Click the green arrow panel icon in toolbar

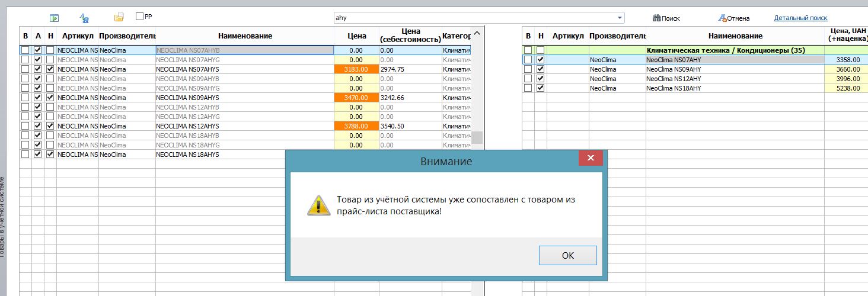[x=54, y=18]
